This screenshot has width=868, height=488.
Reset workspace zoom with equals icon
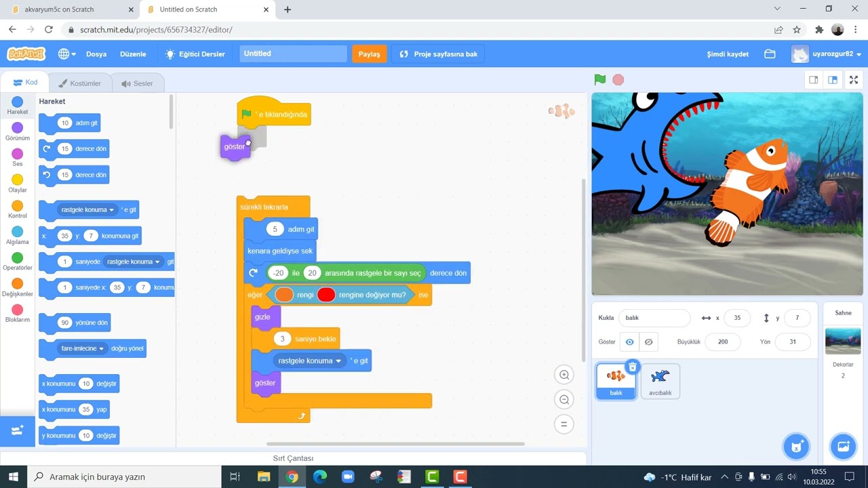pyautogui.click(x=564, y=425)
